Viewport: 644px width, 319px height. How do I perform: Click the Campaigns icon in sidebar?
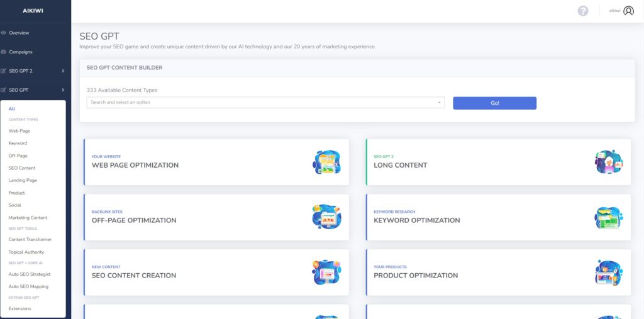4,52
